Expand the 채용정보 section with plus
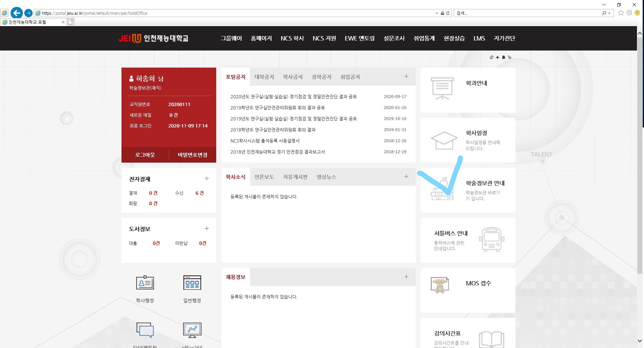 (x=406, y=277)
